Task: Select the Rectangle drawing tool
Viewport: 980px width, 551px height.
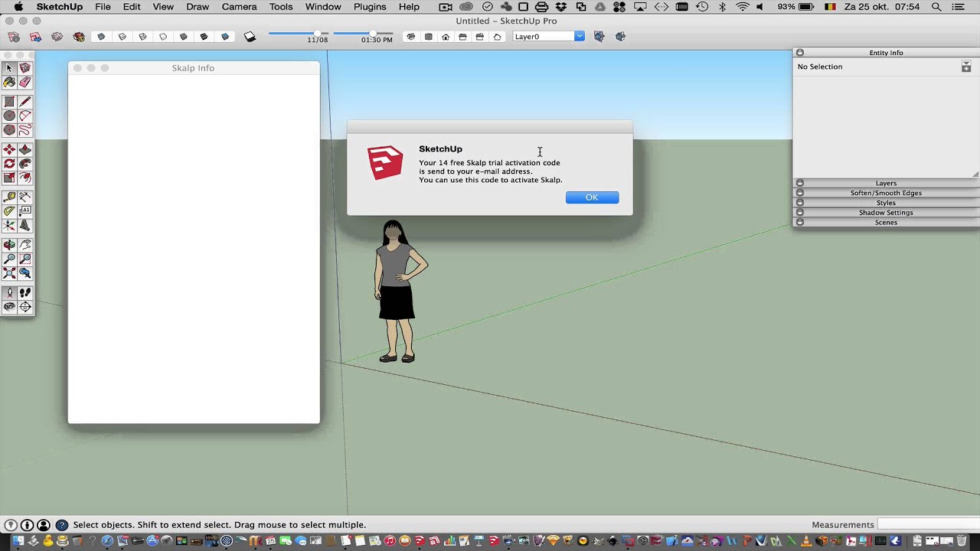Action: click(x=9, y=101)
